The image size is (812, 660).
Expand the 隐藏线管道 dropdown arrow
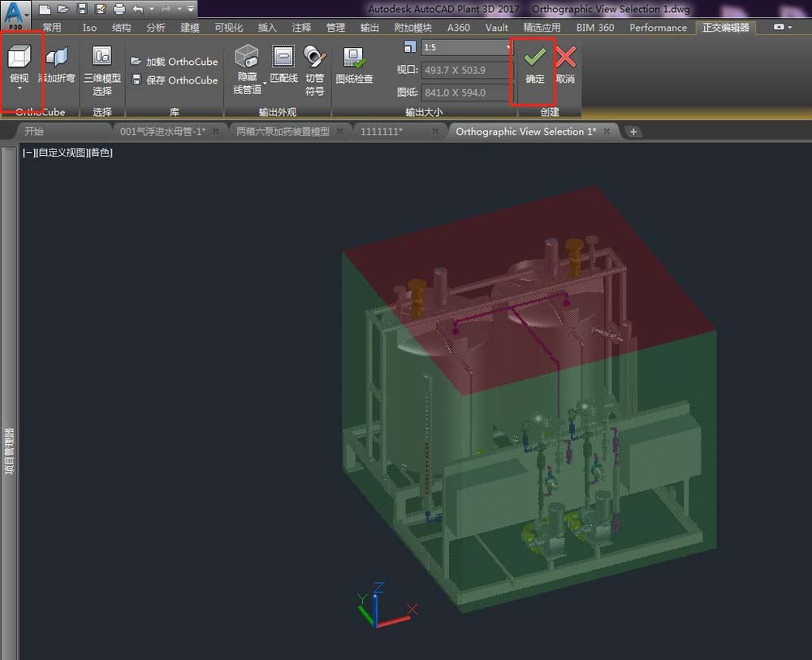point(265,82)
